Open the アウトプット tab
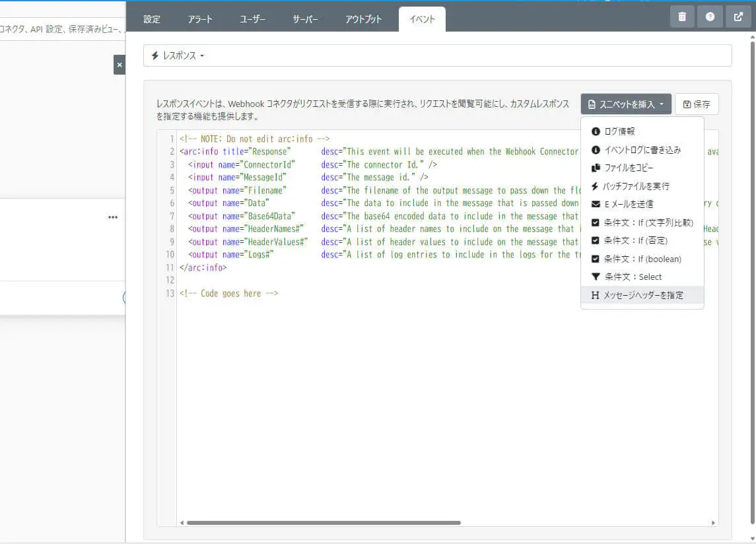 [x=363, y=19]
